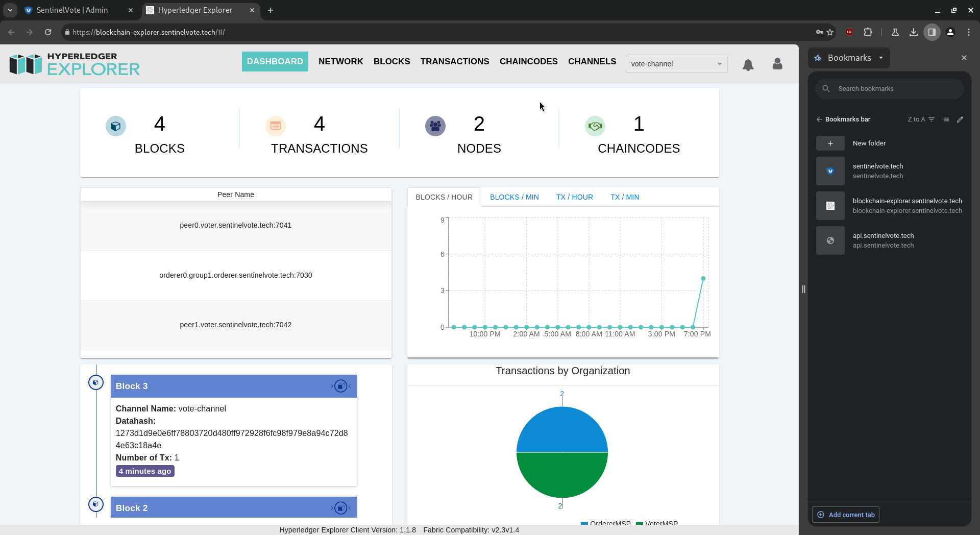Click the notifications bell icon
The height and width of the screenshot is (535, 980).
[x=748, y=64]
